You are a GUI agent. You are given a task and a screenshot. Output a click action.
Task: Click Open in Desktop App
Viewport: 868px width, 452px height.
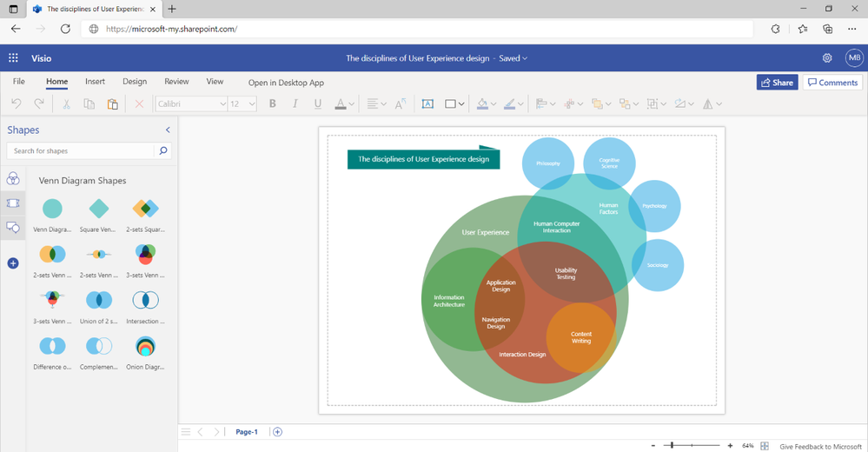pyautogui.click(x=286, y=83)
